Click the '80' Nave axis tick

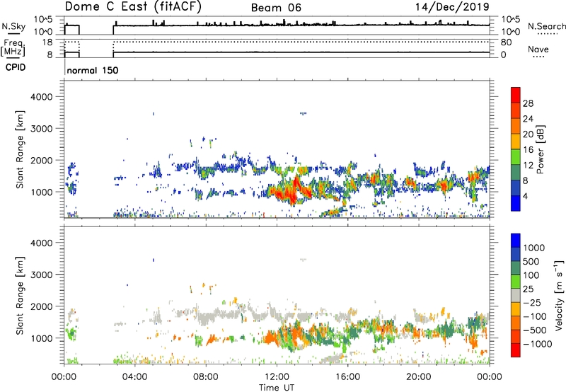[x=506, y=42]
